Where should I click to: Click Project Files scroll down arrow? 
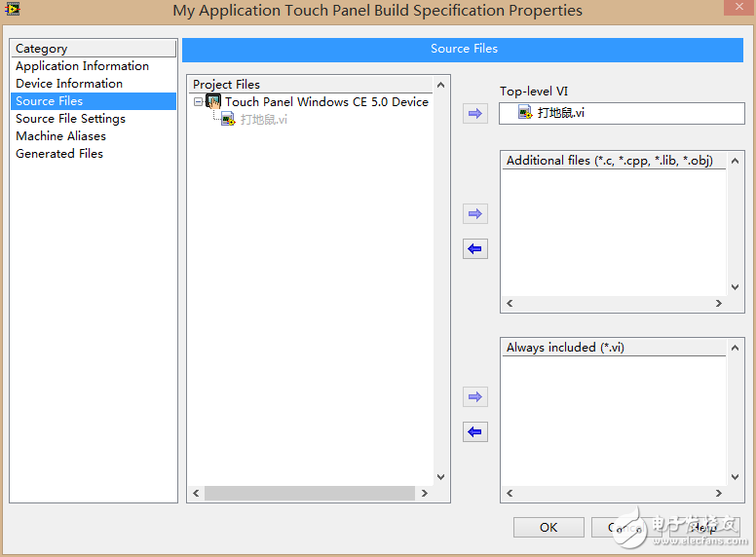(x=440, y=477)
